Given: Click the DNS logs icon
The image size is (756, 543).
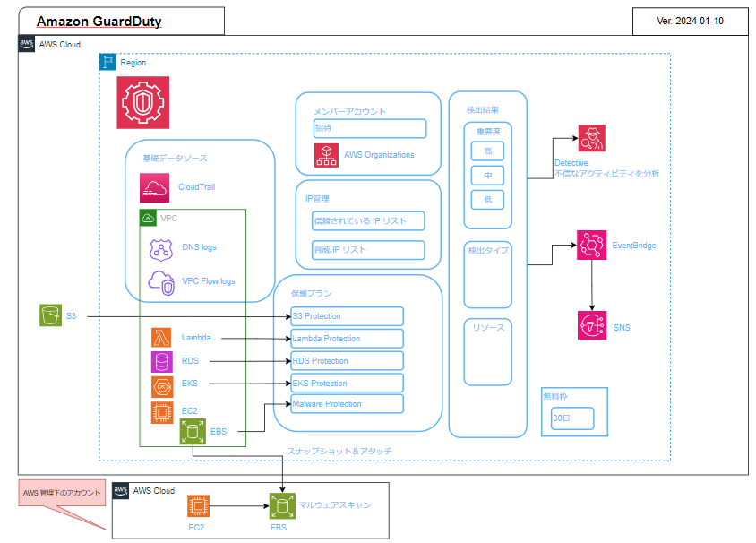Looking at the screenshot, I should [x=161, y=247].
